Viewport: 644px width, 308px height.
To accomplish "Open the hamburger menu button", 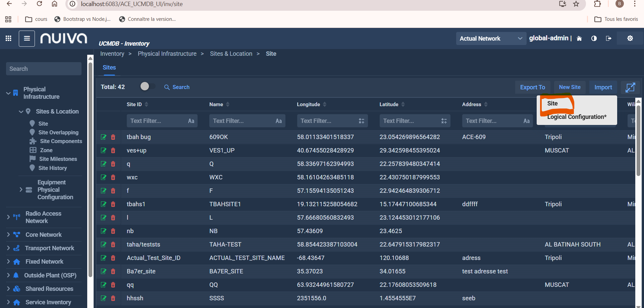I will [27, 39].
